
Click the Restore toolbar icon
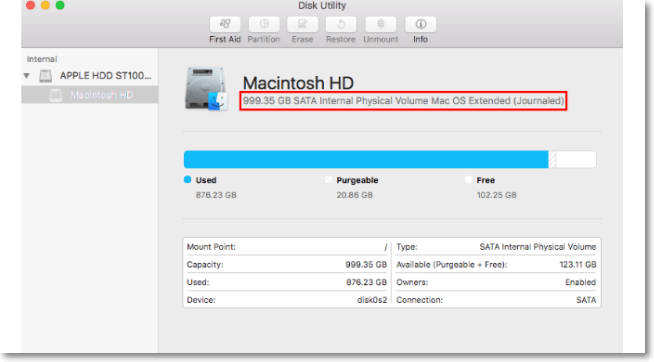(x=341, y=24)
